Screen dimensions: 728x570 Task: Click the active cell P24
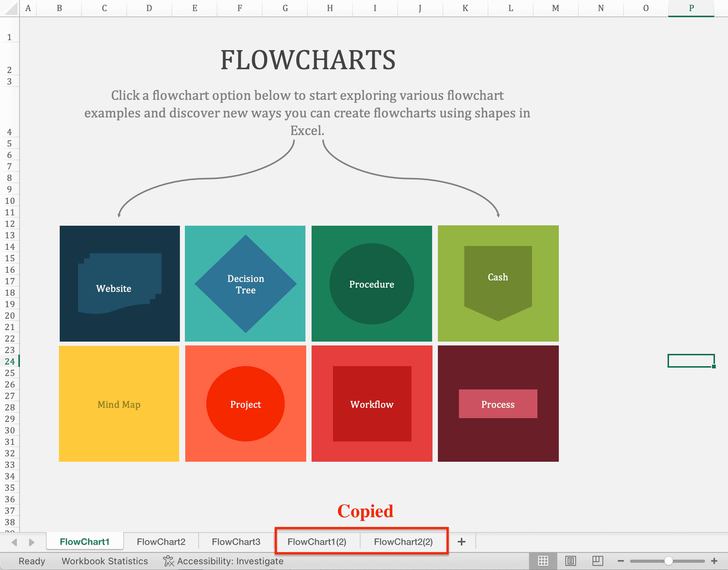click(691, 361)
